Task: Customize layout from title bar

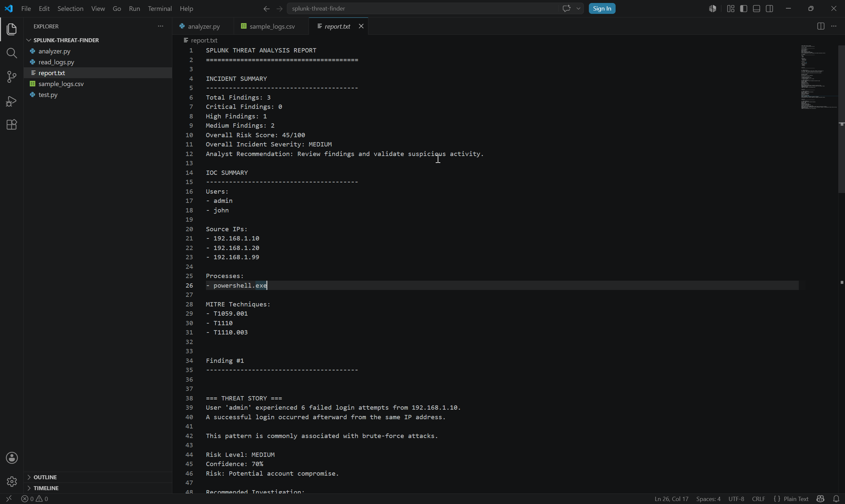Action: point(730,9)
